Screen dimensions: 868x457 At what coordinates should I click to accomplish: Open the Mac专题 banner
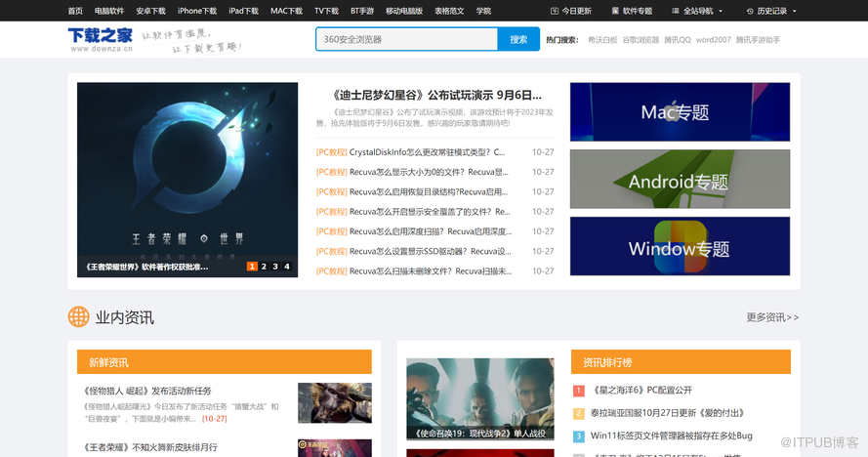pos(680,112)
